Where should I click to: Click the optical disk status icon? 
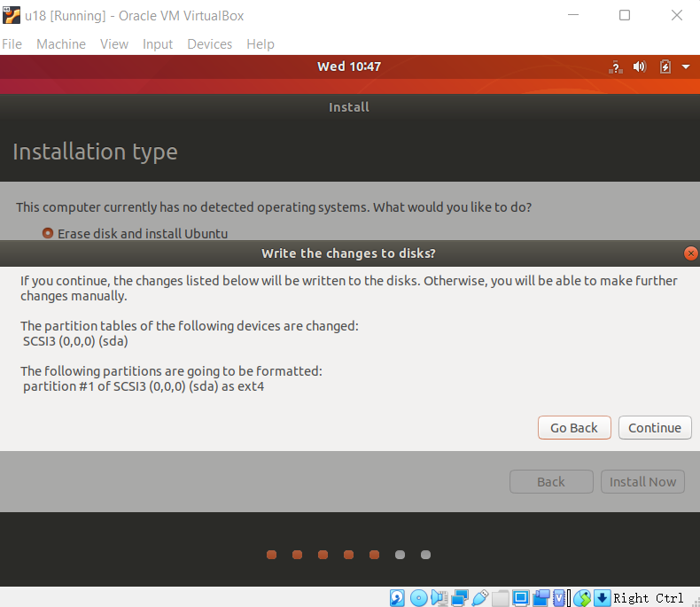pos(419,598)
